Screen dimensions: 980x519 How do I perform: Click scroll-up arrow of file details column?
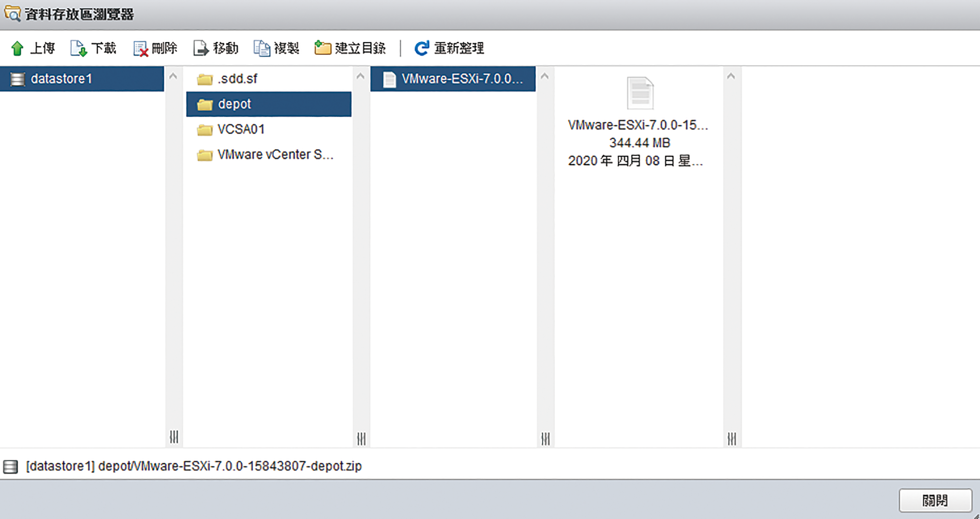[731, 76]
